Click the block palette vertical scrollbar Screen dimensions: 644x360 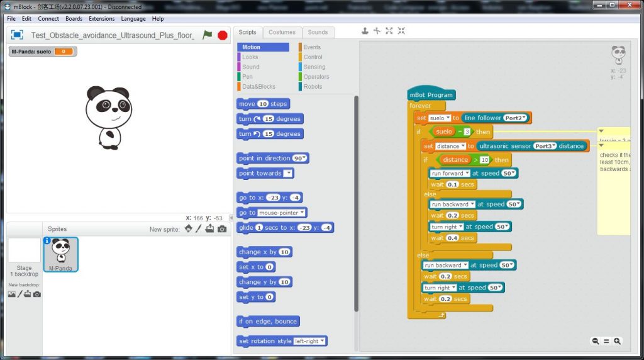click(356, 203)
